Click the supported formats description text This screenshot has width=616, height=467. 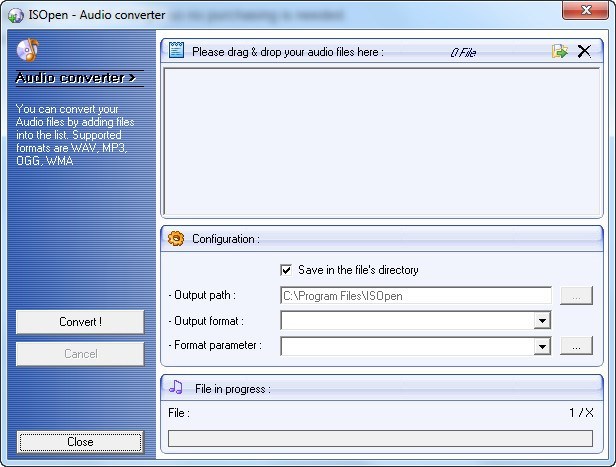tap(75, 135)
